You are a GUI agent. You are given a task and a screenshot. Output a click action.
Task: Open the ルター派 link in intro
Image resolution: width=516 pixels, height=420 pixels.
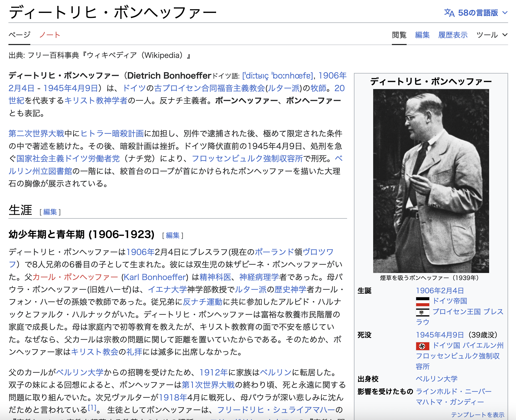click(x=284, y=88)
